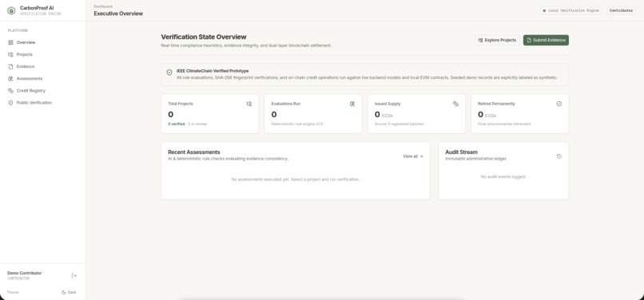Follow the View all link
Screen dimensions: 644x300
pos(413,156)
